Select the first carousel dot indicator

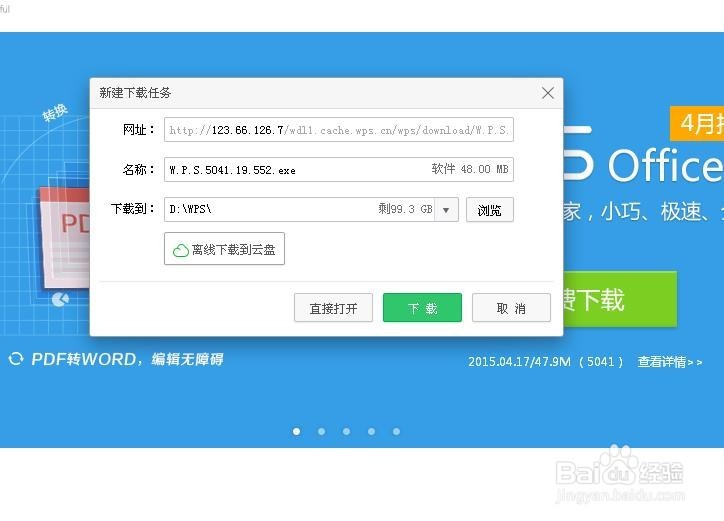click(296, 431)
